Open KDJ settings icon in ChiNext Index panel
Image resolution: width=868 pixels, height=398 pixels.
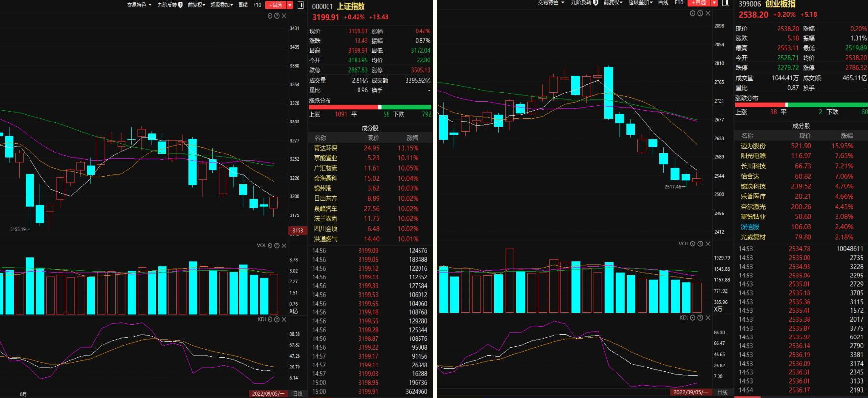[x=693, y=318]
